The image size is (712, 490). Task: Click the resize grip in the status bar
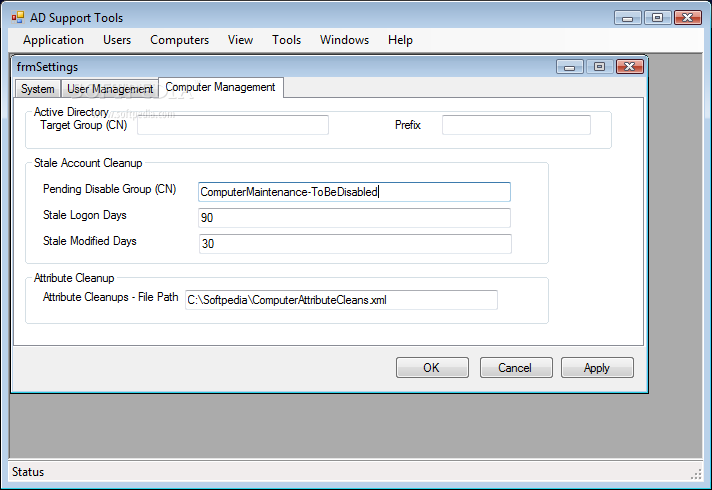point(696,474)
